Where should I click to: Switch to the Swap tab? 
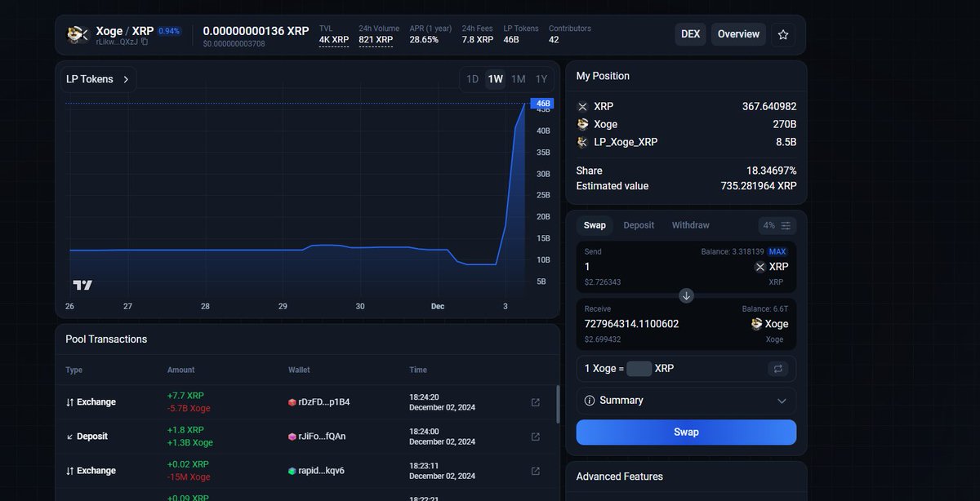click(595, 225)
